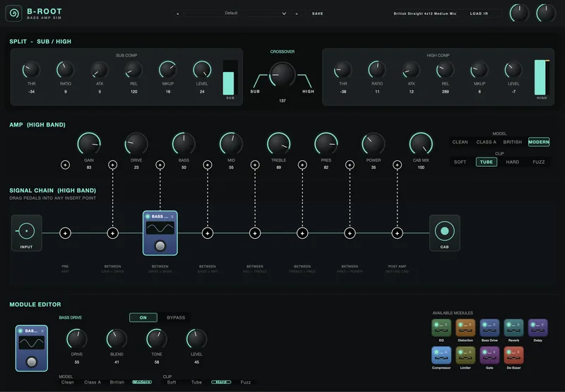Stomp the footswitch on the signal chain Bass pedal
Screen dimensions: 565x392
[160, 246]
